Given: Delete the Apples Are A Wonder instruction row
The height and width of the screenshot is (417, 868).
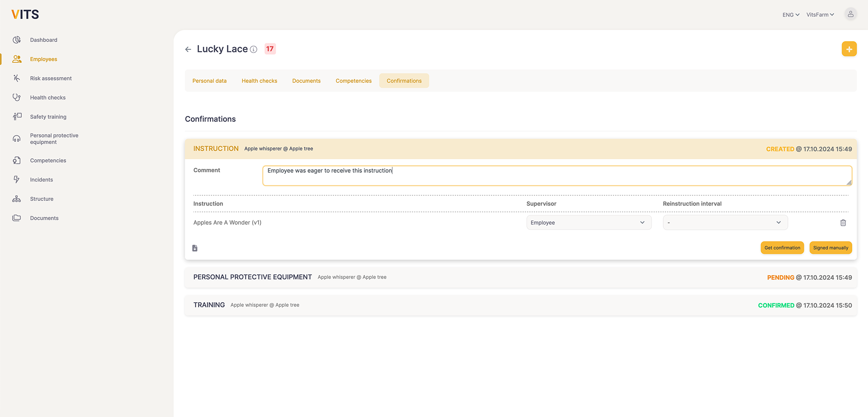Looking at the screenshot, I should 843,223.
